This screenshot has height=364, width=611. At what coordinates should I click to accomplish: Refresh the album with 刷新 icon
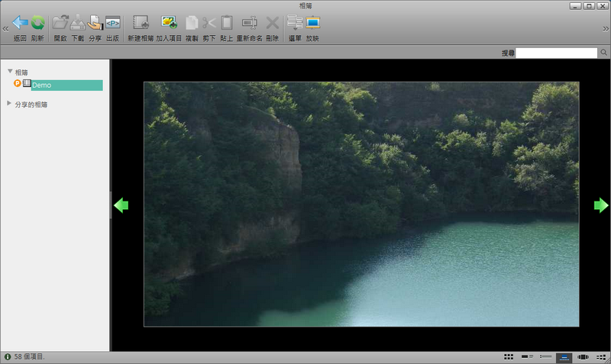37,24
